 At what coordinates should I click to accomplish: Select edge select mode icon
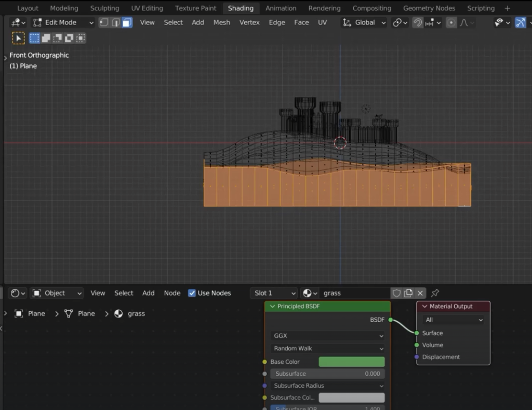(115, 22)
